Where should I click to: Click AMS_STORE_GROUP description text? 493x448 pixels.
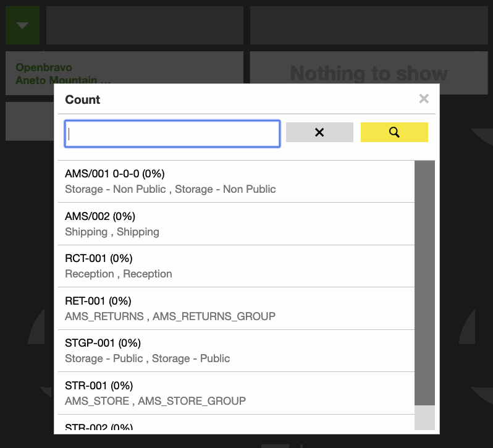click(192, 401)
